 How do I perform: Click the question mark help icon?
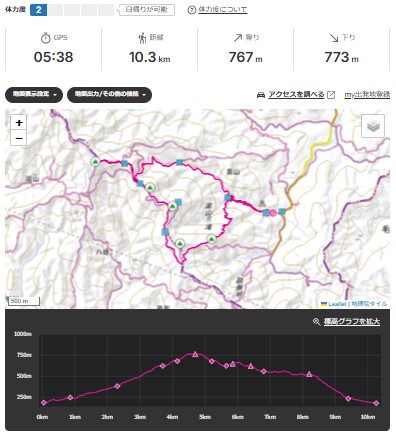click(x=191, y=10)
